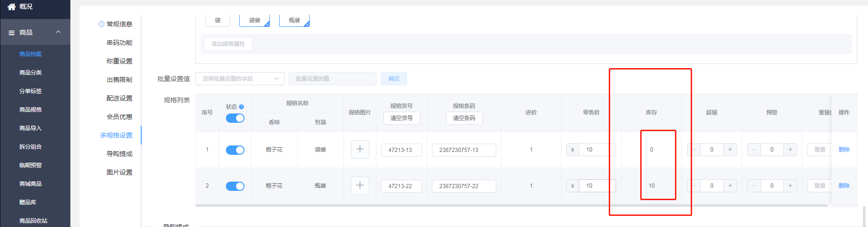Viewport: 868px width, 227px height.
Task: Increase 超量 value in 瓶装 row
Action: (730, 186)
